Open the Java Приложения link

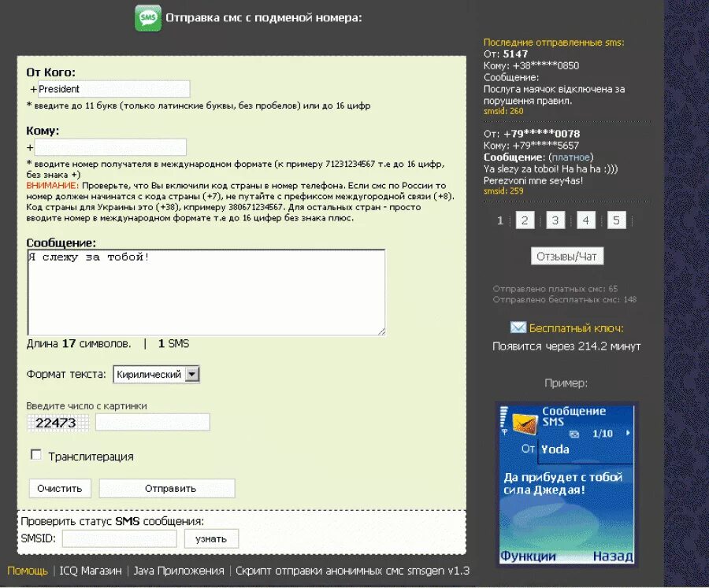[179, 571]
